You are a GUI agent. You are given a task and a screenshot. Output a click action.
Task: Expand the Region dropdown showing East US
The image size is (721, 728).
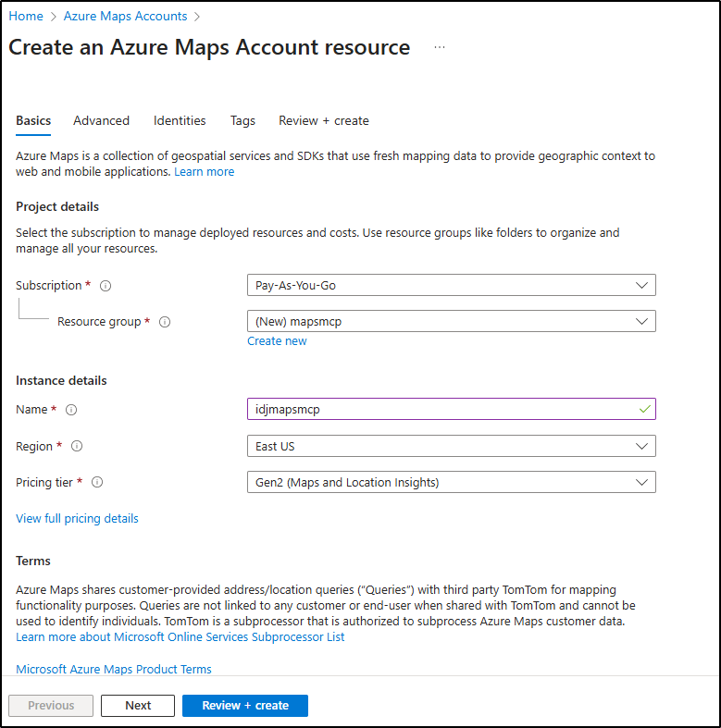pyautogui.click(x=451, y=446)
